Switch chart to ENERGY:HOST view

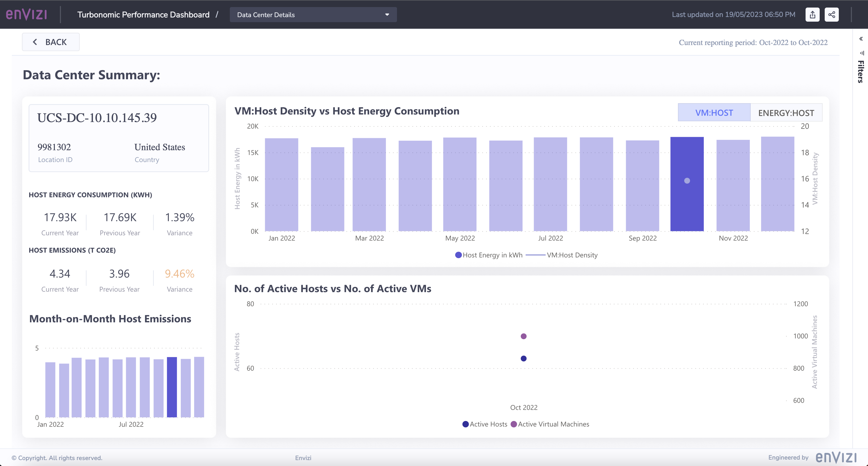click(786, 113)
